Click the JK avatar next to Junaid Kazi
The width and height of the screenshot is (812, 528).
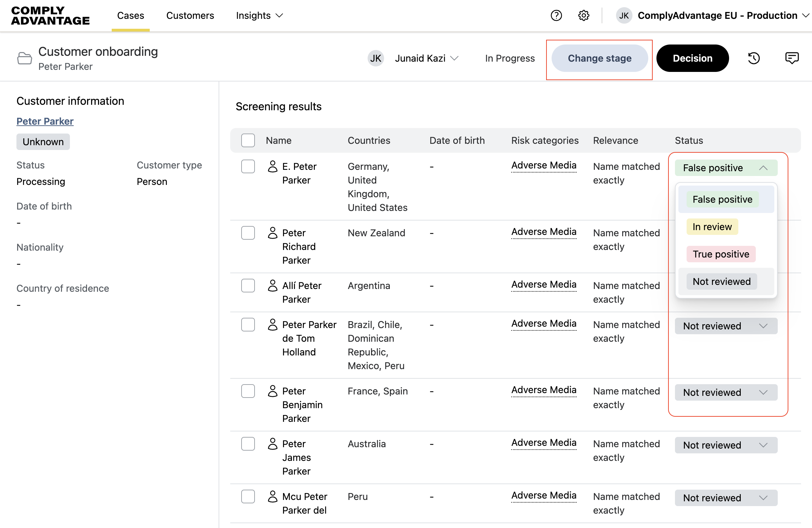click(x=376, y=58)
